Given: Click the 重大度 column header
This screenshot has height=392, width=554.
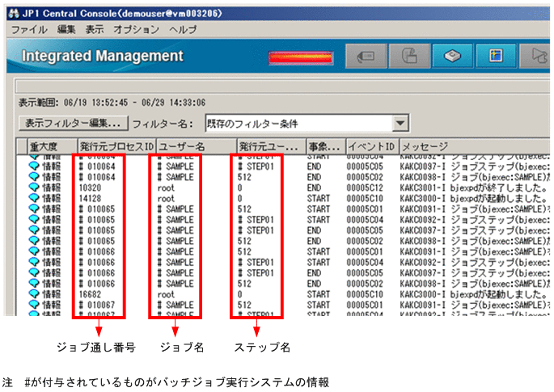Looking at the screenshot, I should point(53,146).
